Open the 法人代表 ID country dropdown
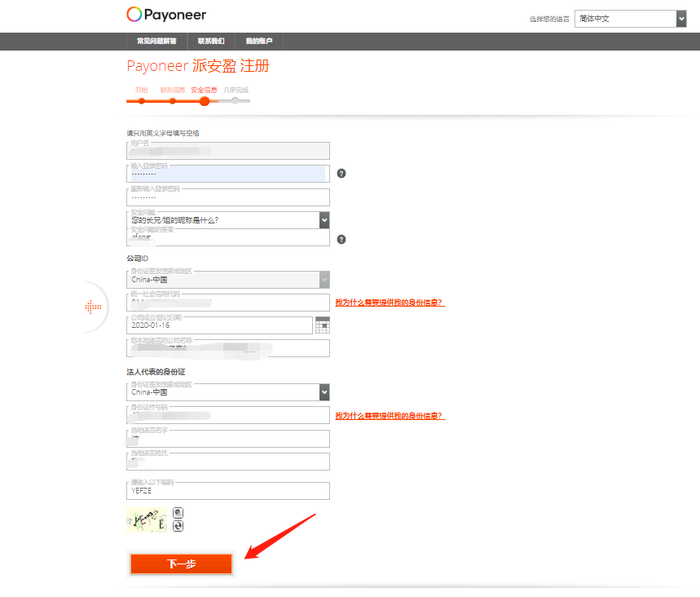Image resolution: width=700 pixels, height=597 pixels. [x=228, y=392]
